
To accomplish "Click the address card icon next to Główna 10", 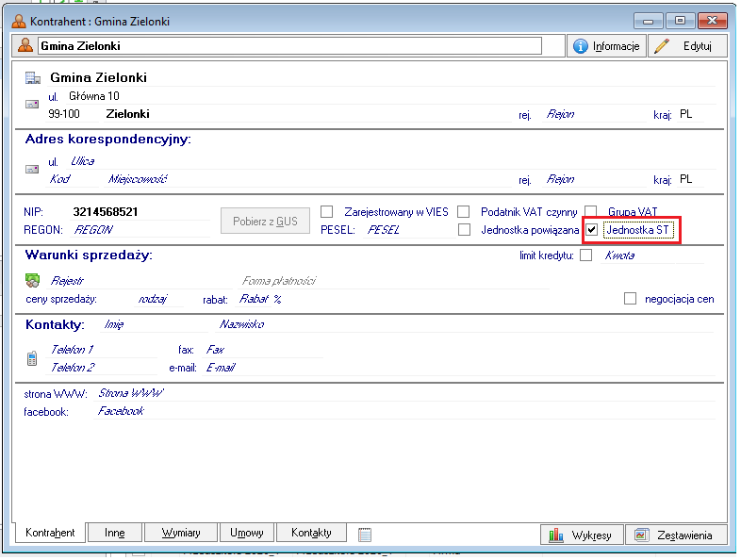I will [32, 104].
